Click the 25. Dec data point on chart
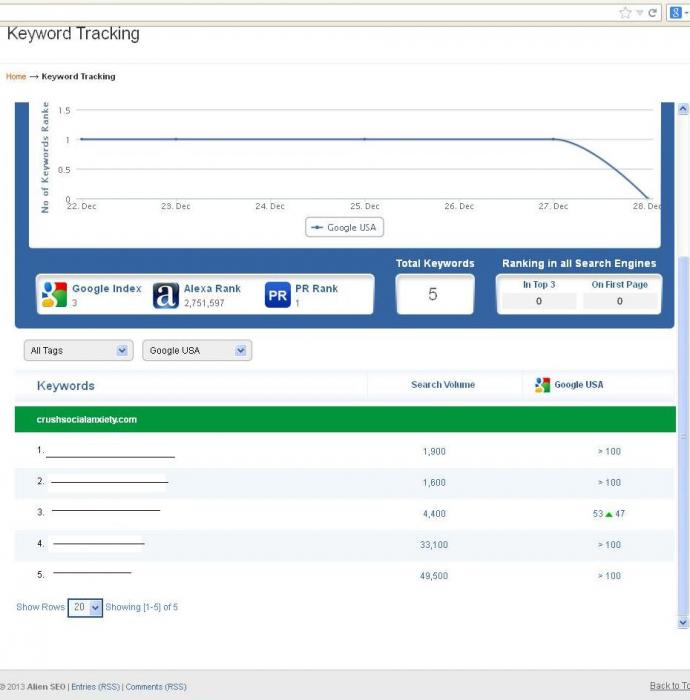The width and height of the screenshot is (690, 700). coord(365,139)
